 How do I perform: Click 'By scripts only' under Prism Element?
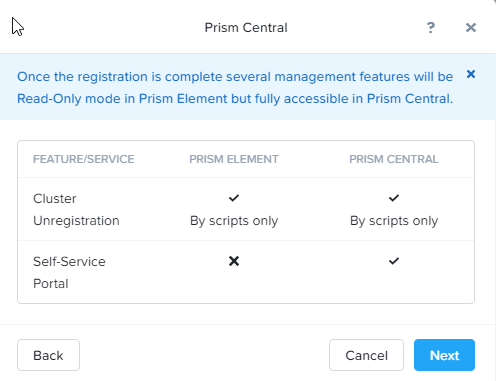pyautogui.click(x=234, y=221)
